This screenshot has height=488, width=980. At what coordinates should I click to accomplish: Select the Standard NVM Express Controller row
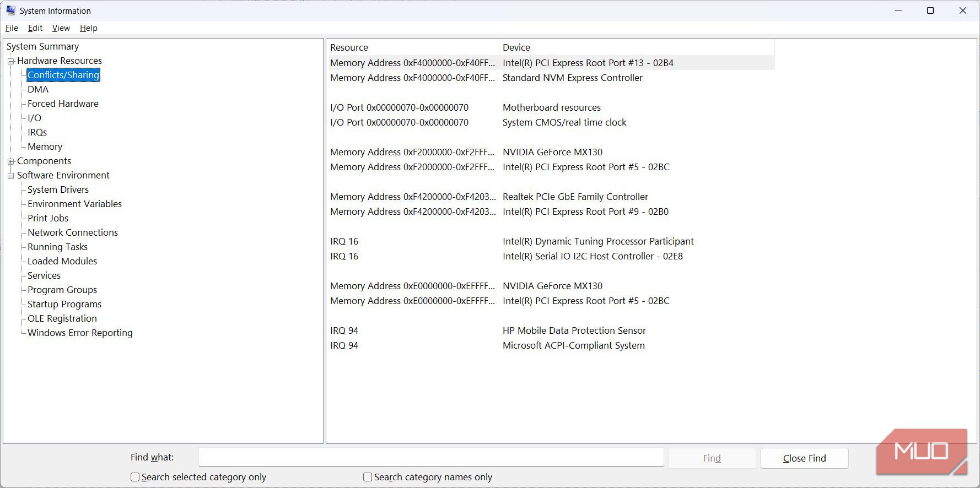click(x=551, y=78)
